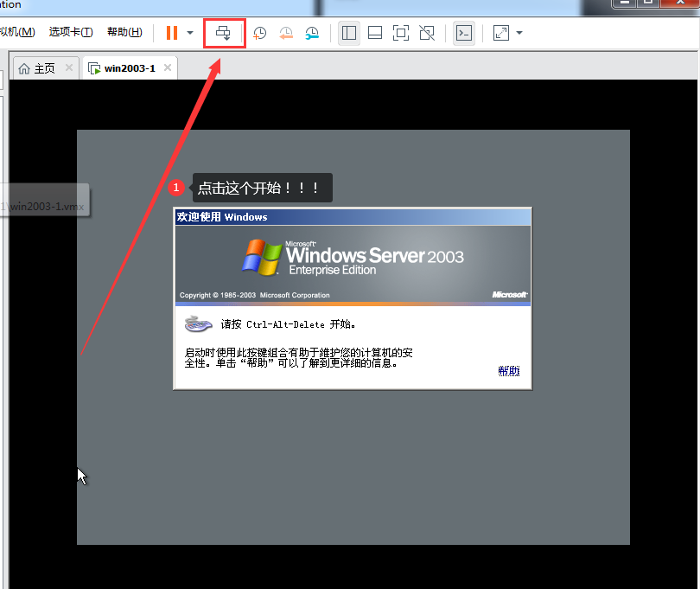Click the Windows Server 2003 banner
Screen dimensions: 700x589
(x=353, y=264)
